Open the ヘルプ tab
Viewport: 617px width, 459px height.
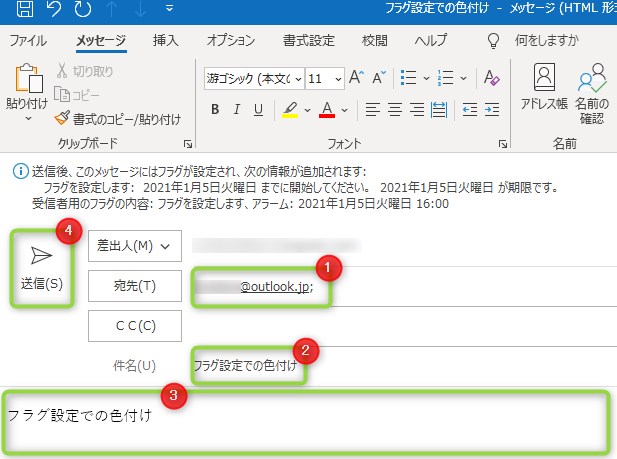click(x=431, y=40)
